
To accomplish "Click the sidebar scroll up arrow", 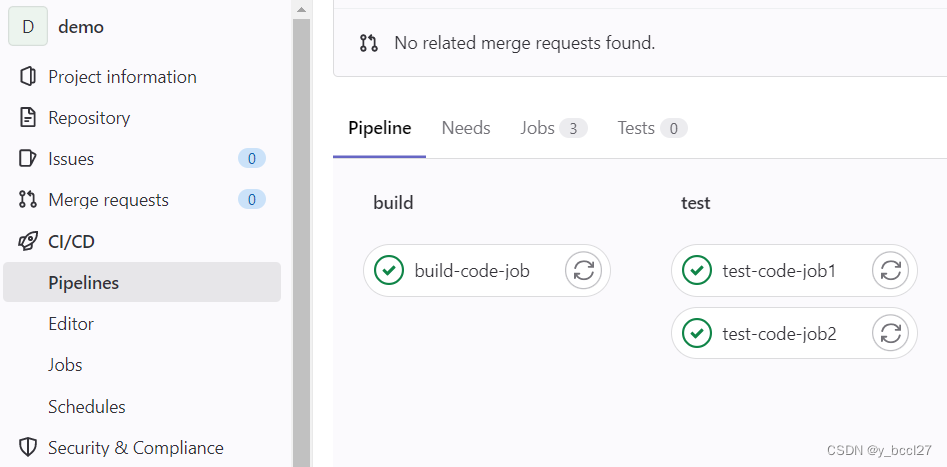I will point(301,9).
